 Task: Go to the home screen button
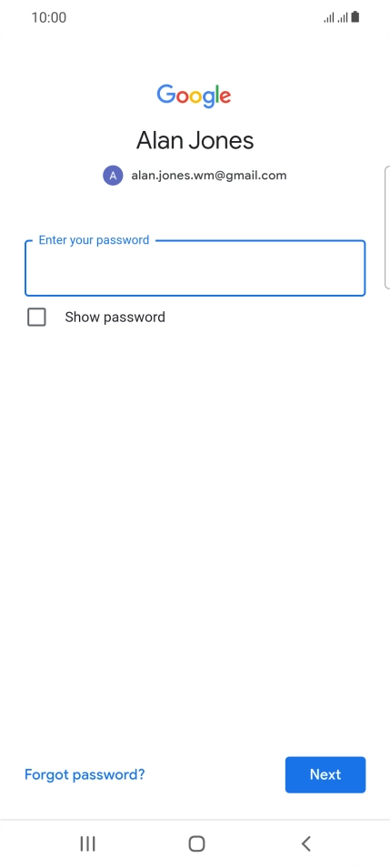pos(196,843)
